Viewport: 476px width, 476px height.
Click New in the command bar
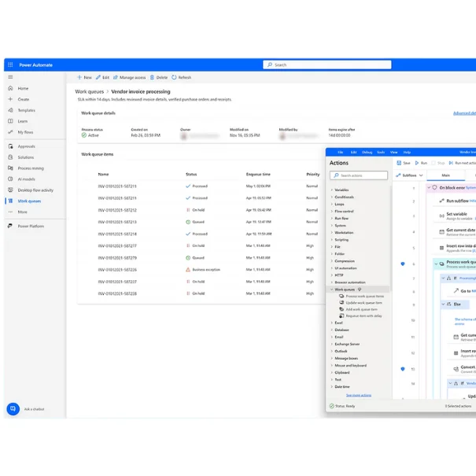point(84,77)
